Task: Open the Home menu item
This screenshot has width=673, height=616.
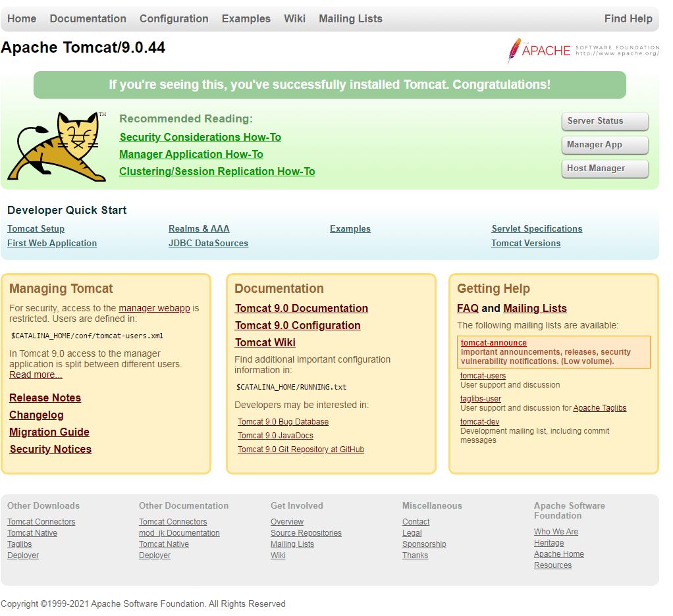Action: point(22,19)
